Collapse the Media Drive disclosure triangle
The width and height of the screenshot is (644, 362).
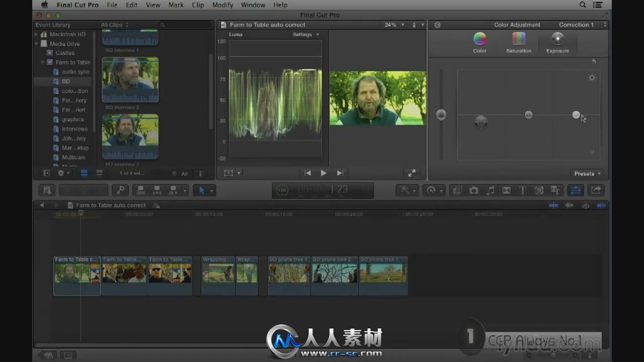[x=36, y=44]
